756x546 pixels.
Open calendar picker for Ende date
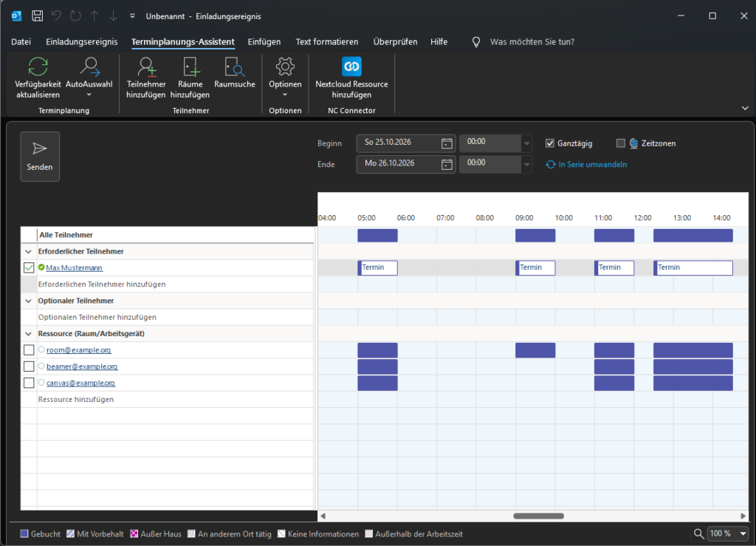tap(447, 165)
